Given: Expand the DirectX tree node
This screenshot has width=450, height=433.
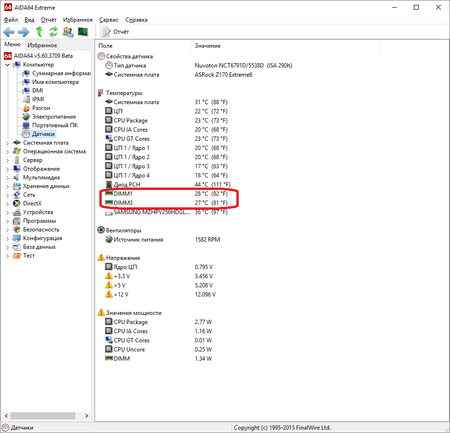Looking at the screenshot, I should click(x=7, y=203).
